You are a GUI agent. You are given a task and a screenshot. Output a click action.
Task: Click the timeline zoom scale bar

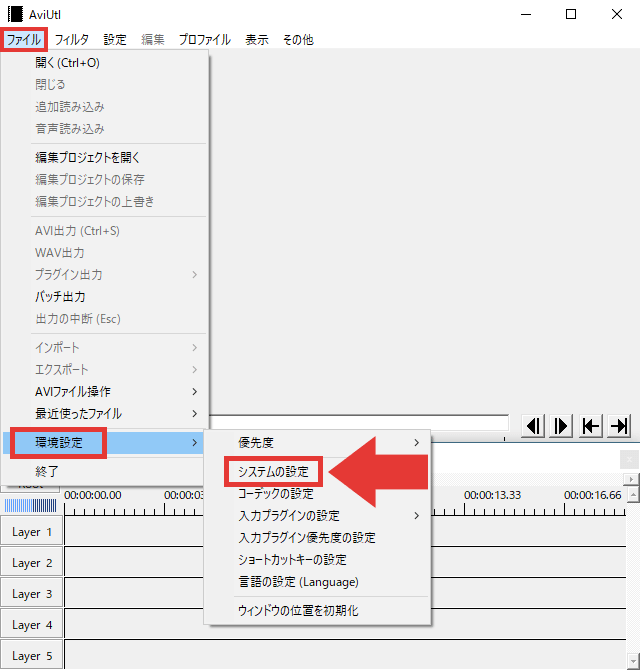[30, 506]
